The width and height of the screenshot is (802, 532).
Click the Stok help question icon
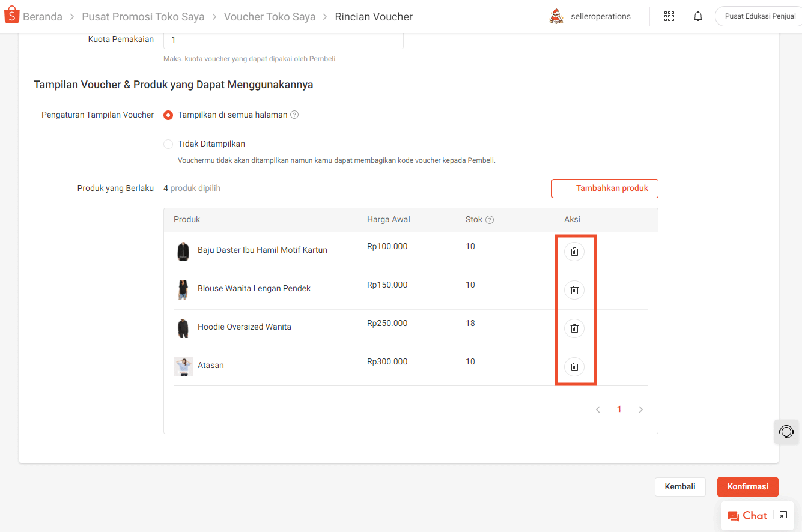point(490,220)
